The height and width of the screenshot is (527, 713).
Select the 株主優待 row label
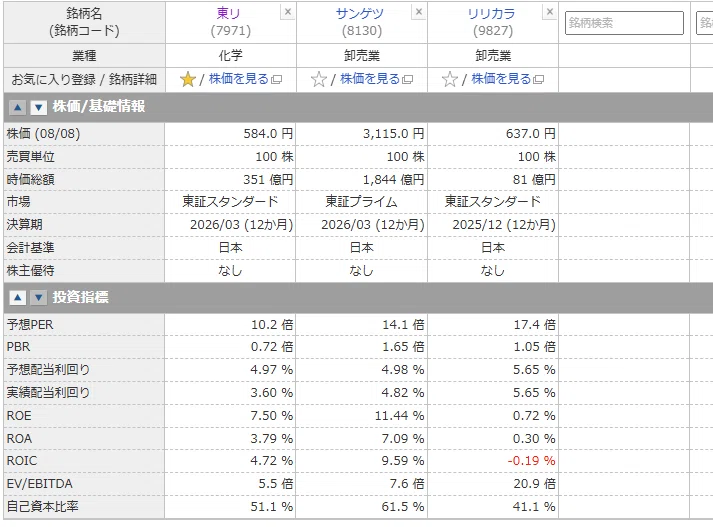[x=30, y=271]
